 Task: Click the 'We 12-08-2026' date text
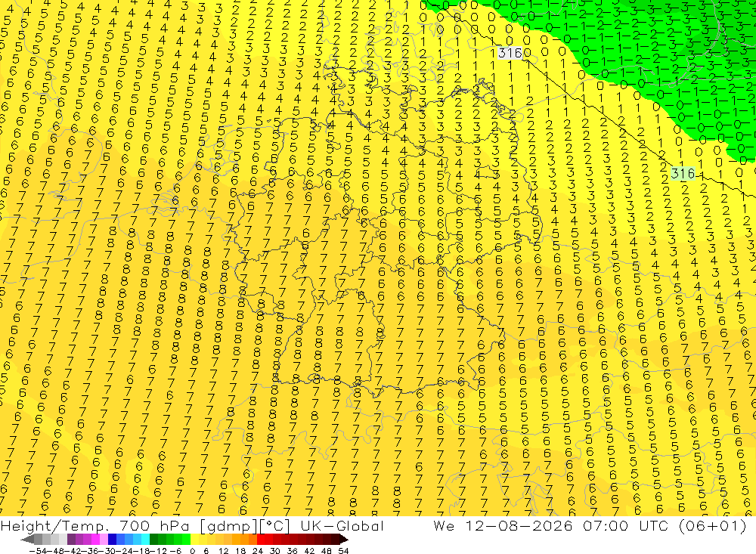pyautogui.click(x=503, y=525)
